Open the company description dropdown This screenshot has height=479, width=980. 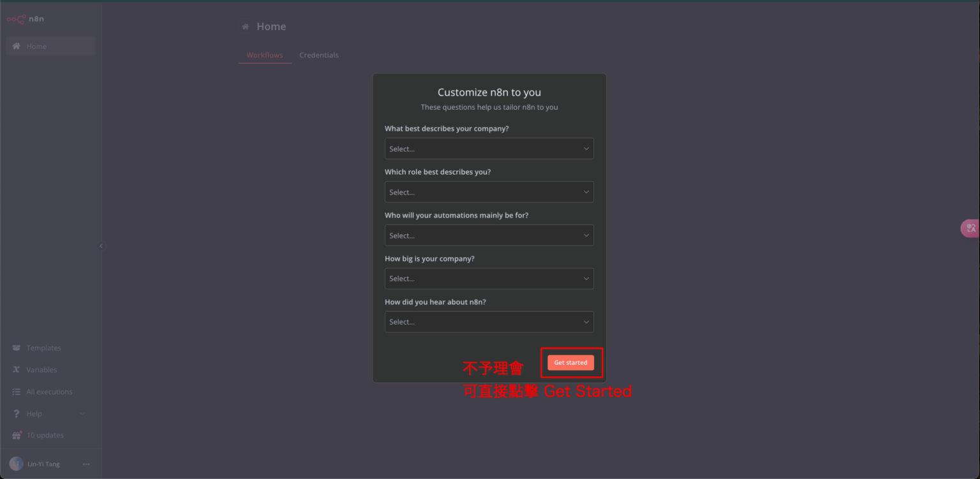(489, 149)
